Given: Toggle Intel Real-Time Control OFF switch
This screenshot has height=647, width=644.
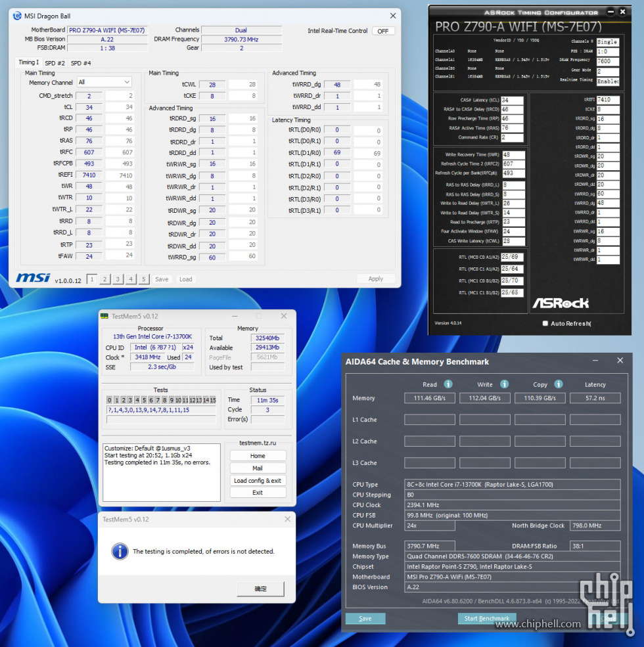Looking at the screenshot, I should click(383, 31).
